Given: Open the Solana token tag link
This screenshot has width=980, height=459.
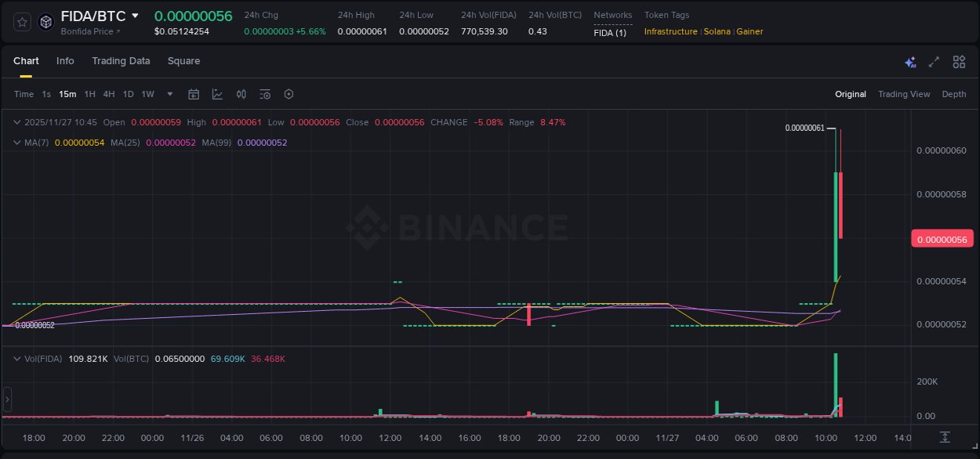Looking at the screenshot, I should coord(717,31).
